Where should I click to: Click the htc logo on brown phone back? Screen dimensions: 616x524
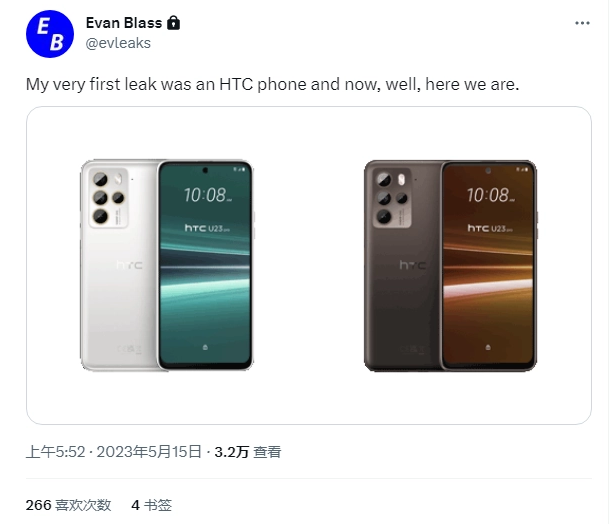[x=412, y=265]
